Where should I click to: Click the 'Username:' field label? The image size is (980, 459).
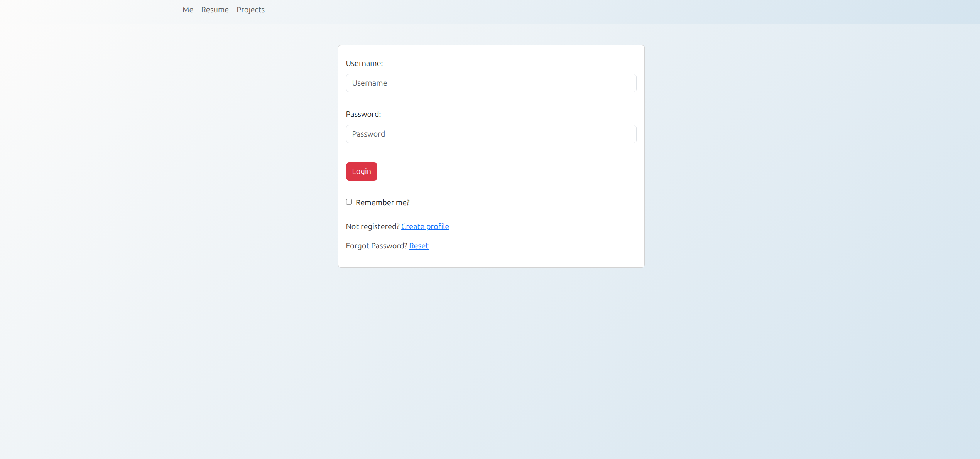tap(364, 63)
